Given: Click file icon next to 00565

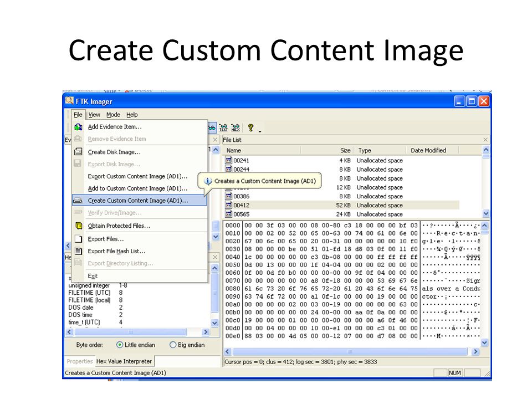Looking at the screenshot, I should [229, 214].
